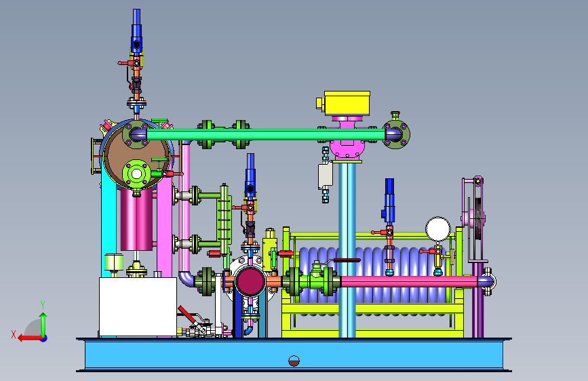Click the drain plug on the base frame
Viewport: 588px width, 381px height.
click(x=294, y=361)
